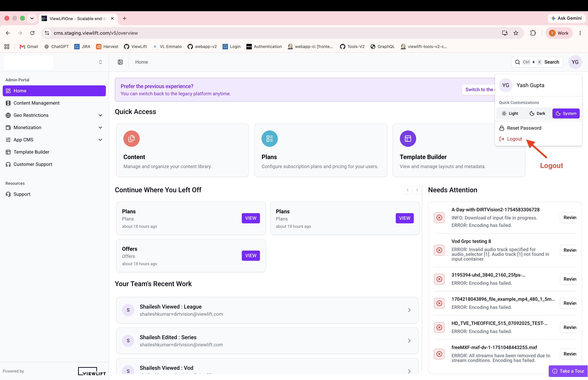
Task: Open a new browser tab
Action: tap(125, 19)
